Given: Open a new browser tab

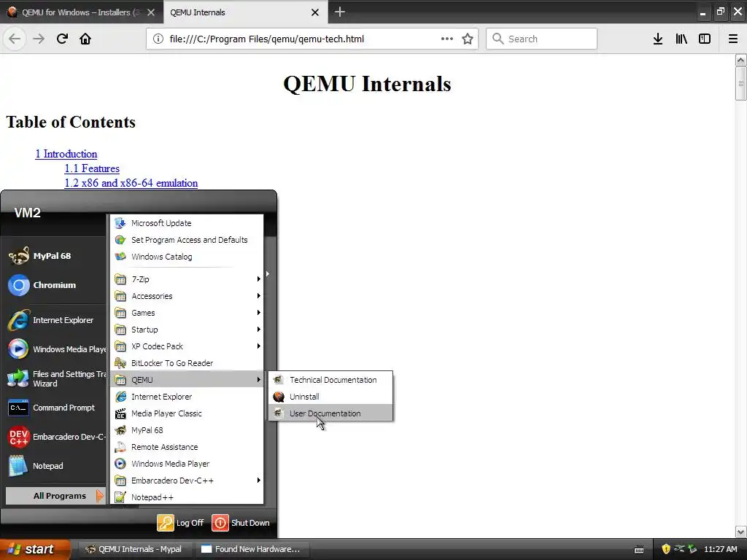Looking at the screenshot, I should [340, 12].
